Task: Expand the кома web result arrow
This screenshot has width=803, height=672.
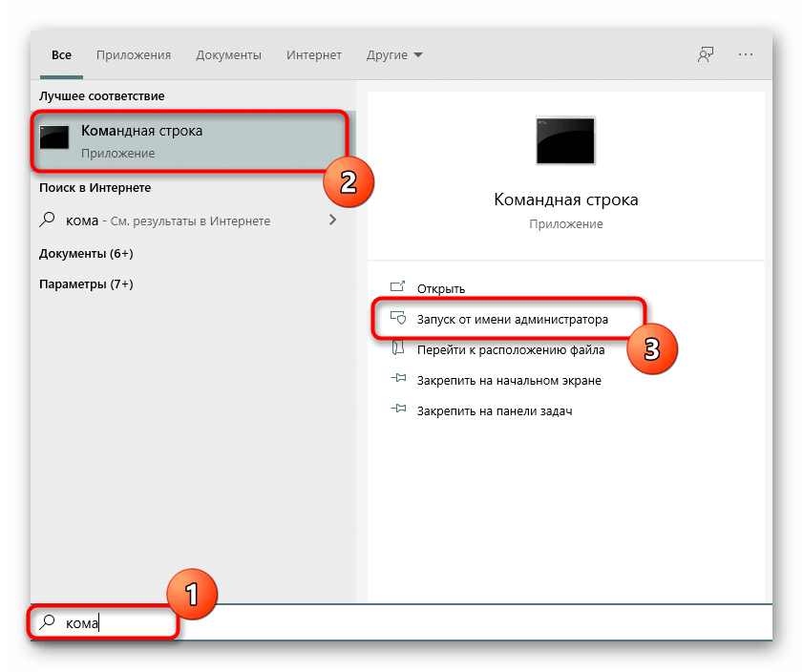Action: click(332, 220)
